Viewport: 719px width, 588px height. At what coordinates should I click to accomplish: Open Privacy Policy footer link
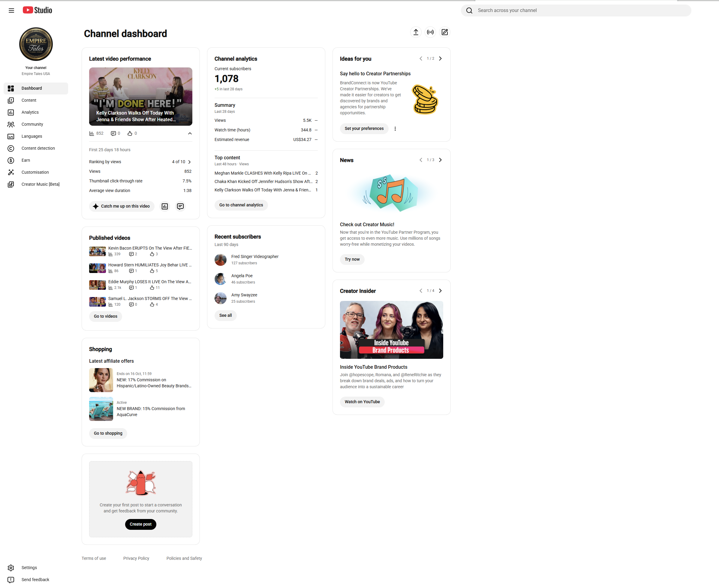pos(136,558)
